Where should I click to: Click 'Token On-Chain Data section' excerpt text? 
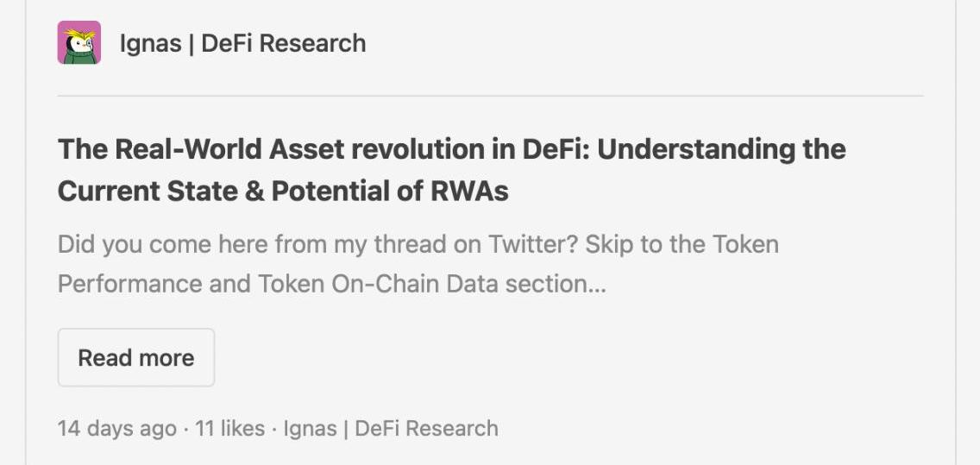pyautogui.click(x=468, y=284)
